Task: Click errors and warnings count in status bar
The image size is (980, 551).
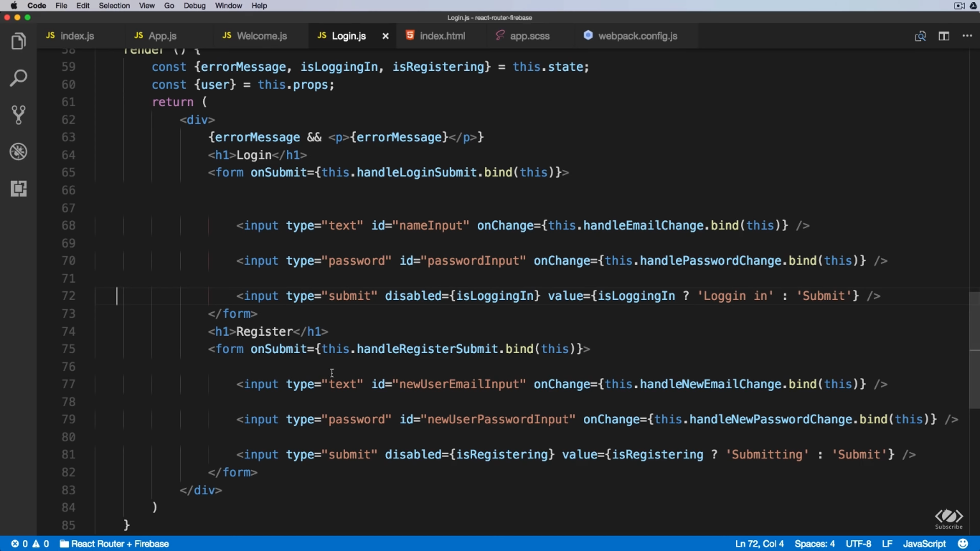Action: (30, 544)
